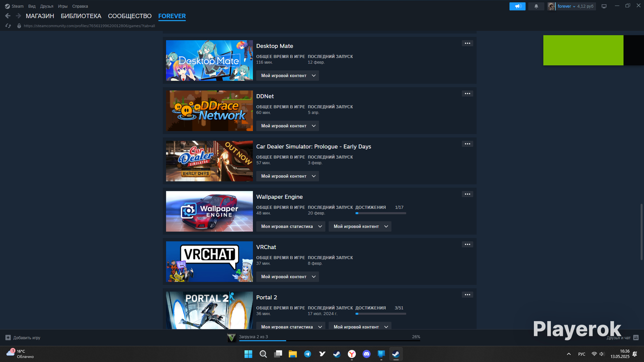Expand Мой игровой контент for Desktop Mate
Screen dimensions: 644x362
(288, 76)
